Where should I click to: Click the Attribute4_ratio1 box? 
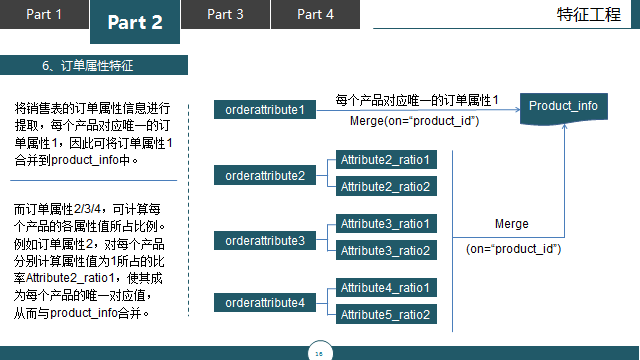(386, 288)
